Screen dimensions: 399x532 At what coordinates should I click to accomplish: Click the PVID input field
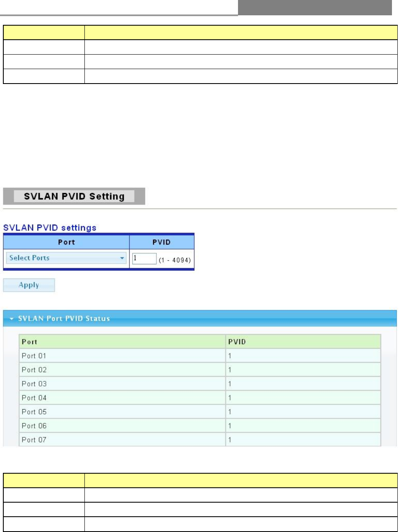pyautogui.click(x=144, y=259)
